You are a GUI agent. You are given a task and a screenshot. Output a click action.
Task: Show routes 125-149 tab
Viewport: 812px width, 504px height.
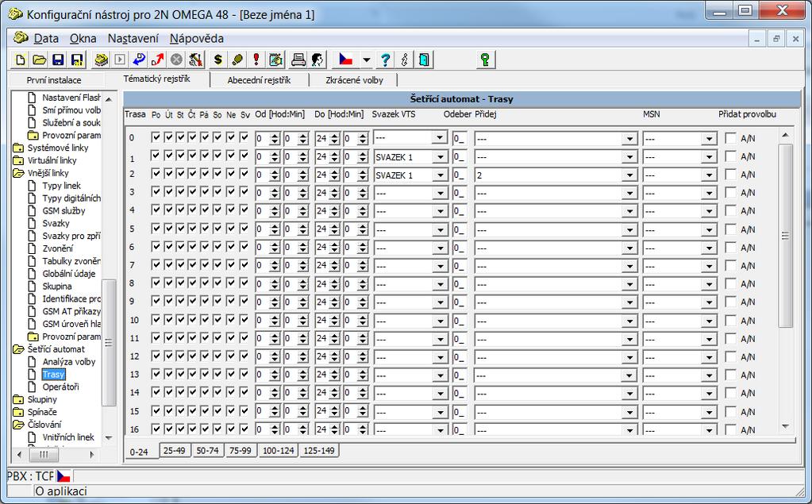319,451
